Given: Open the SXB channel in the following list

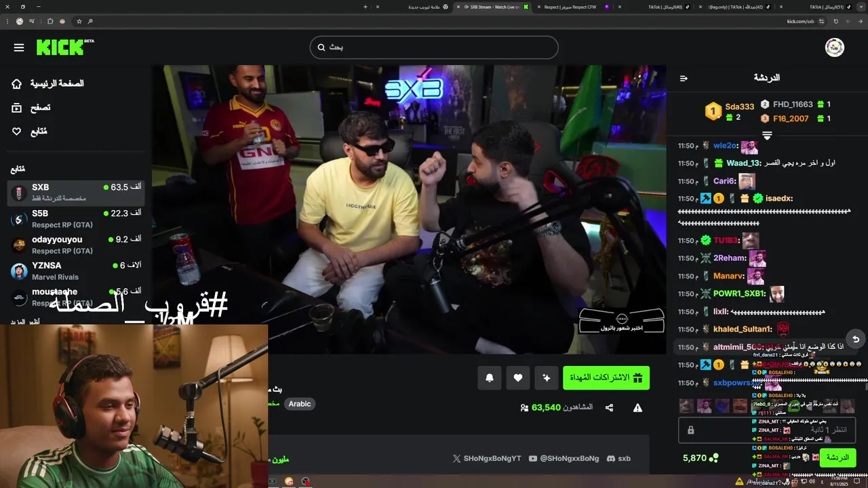Looking at the screenshot, I should tap(76, 192).
